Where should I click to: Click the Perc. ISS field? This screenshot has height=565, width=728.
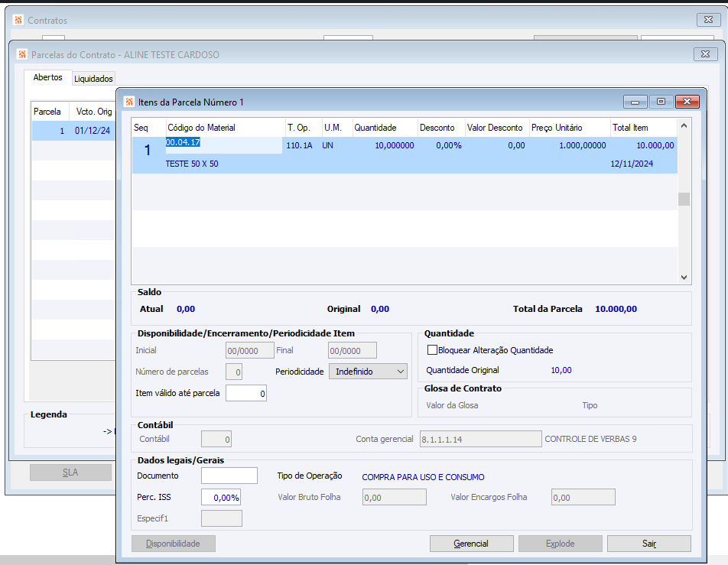click(x=221, y=497)
